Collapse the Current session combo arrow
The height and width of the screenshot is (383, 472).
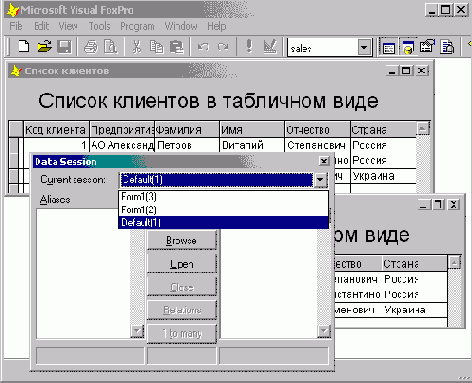(x=320, y=180)
